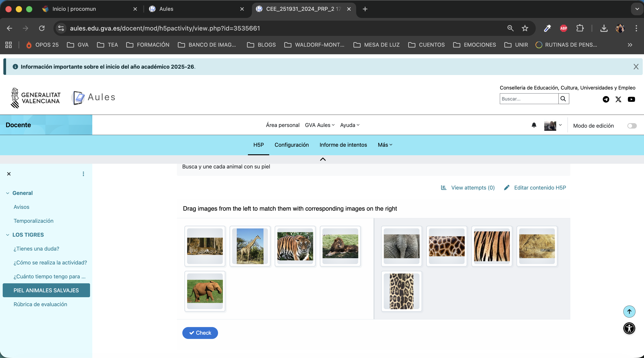This screenshot has width=644, height=358.
Task: Open the accessibility widget icon
Action: coord(629,328)
